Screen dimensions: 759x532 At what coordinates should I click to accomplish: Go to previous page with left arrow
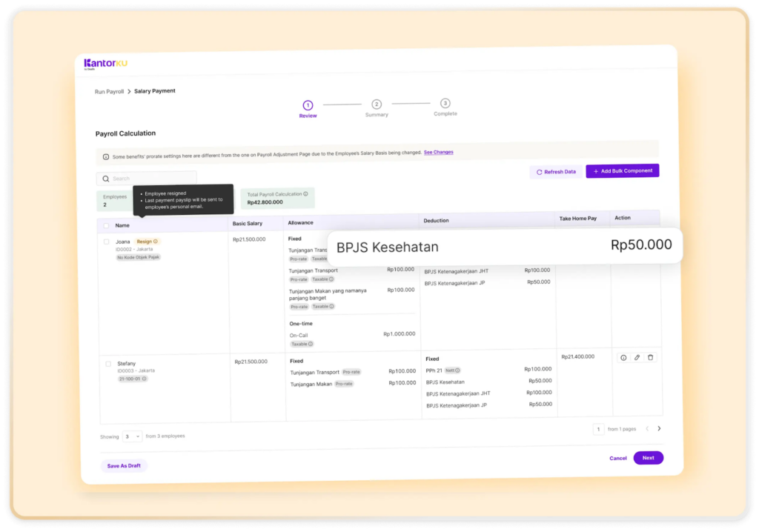coord(646,428)
